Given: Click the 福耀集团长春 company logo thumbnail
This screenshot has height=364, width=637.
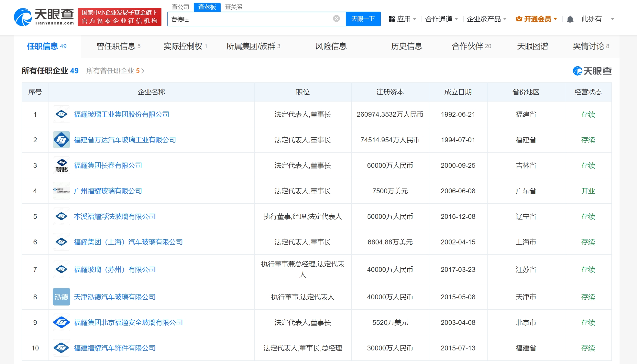Looking at the screenshot, I should pyautogui.click(x=61, y=166).
